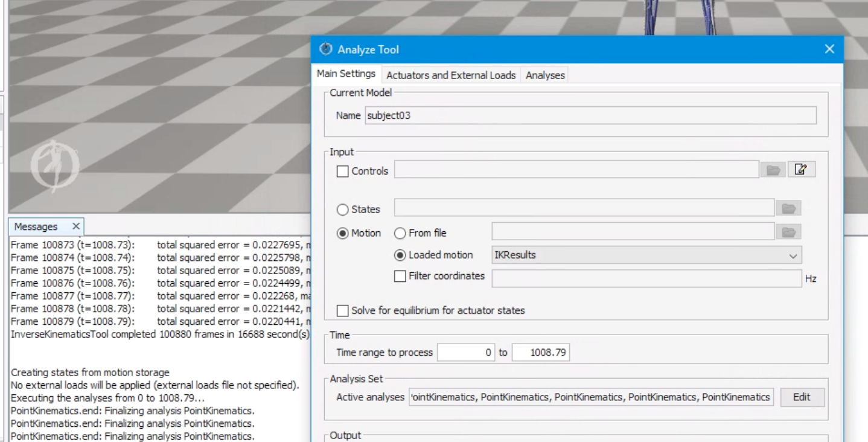Toggle Solve for equilibrium for actuator states
Screen dimensions: 868x442
342,311
